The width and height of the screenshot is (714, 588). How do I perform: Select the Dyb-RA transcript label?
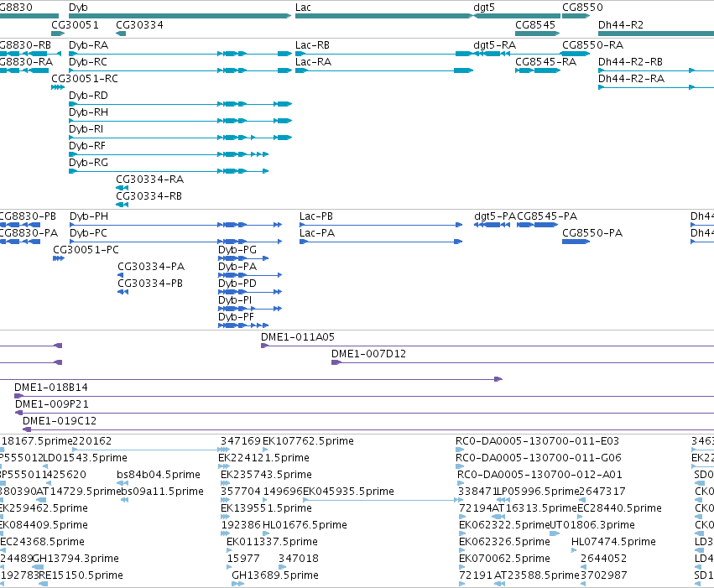[x=88, y=45]
